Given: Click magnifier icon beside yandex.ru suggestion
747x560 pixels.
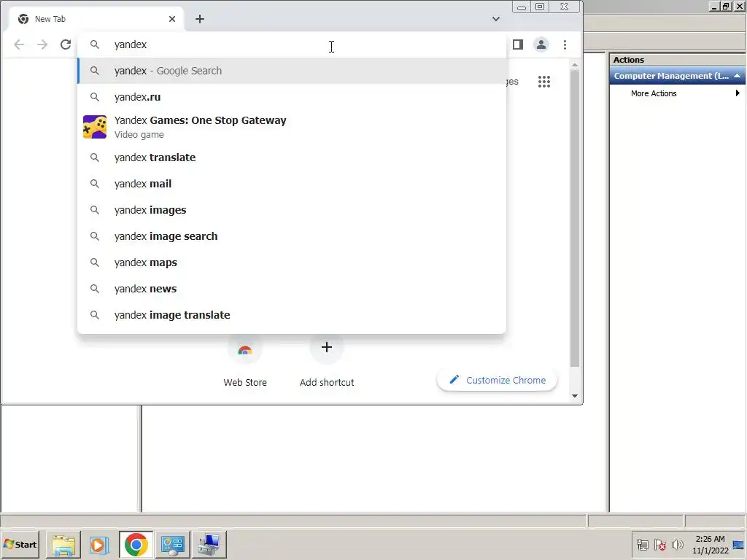Looking at the screenshot, I should tap(95, 97).
